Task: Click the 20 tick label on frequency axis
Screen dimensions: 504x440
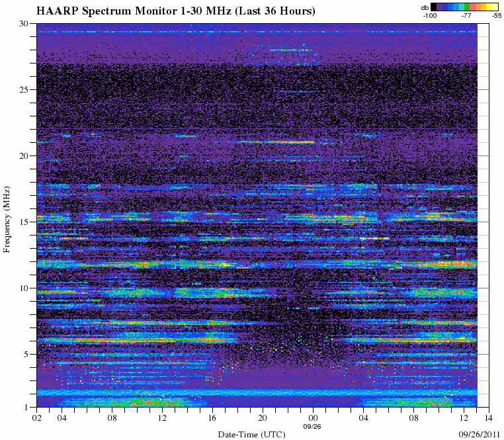Action: [x=24, y=156]
